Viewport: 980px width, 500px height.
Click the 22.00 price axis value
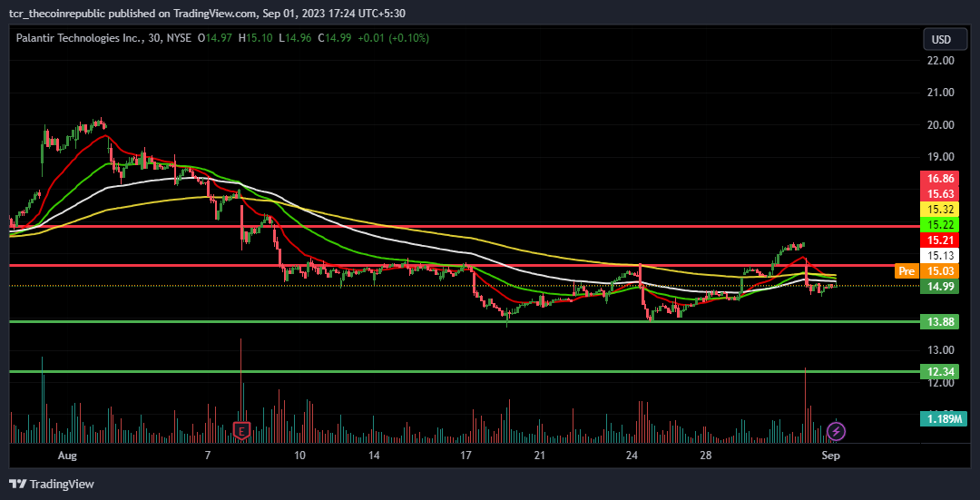click(941, 61)
